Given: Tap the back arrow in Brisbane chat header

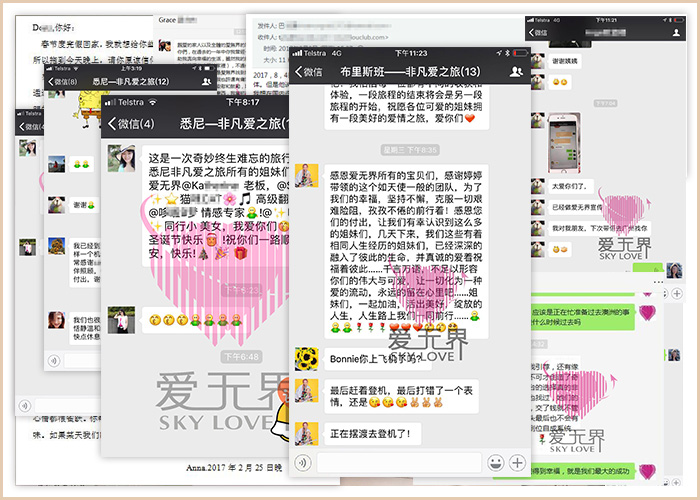Looking at the screenshot, I should pos(299,72).
